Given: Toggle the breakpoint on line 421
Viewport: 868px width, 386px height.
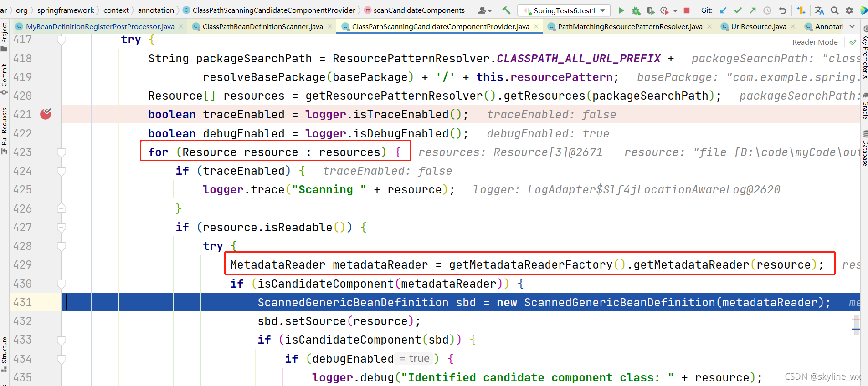Looking at the screenshot, I should point(46,114).
